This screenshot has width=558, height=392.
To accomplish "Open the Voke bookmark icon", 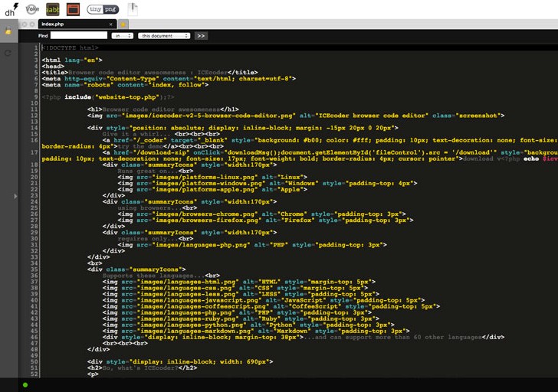I will (x=32, y=9).
